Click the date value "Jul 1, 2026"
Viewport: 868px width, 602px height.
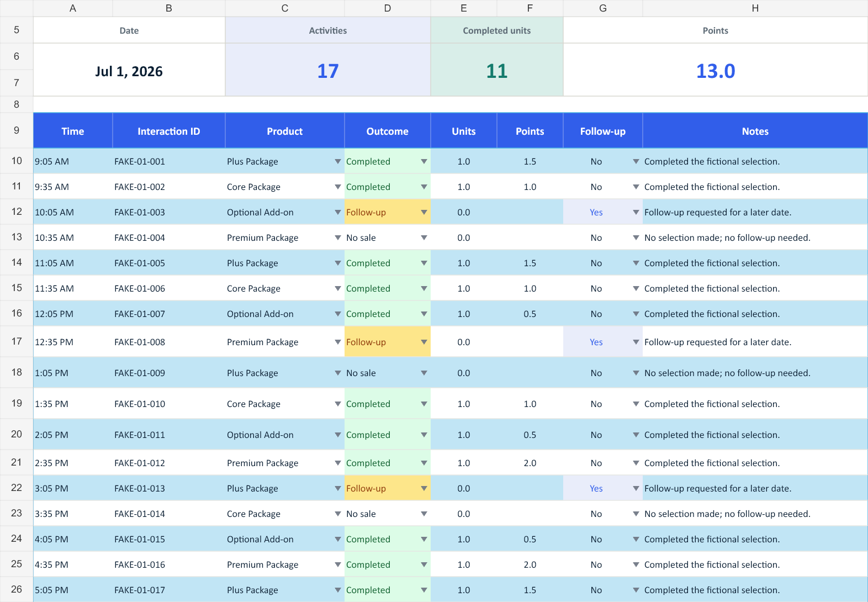[x=129, y=71]
